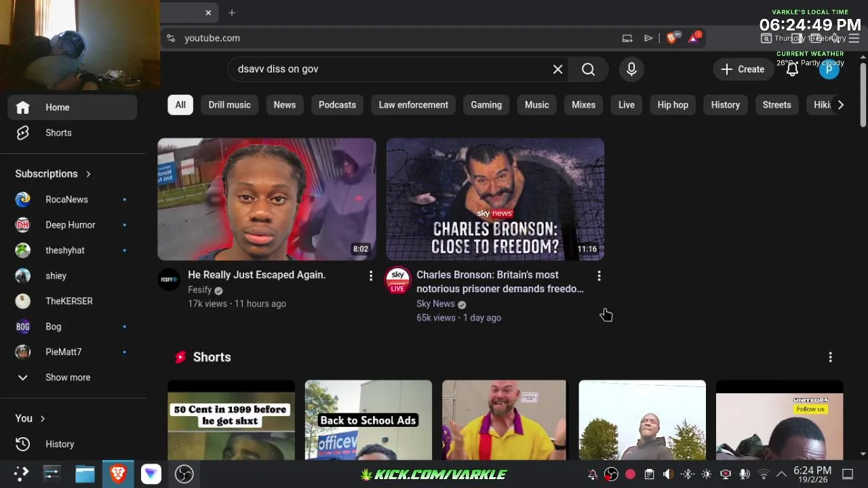Open 'Back to School Ads' short

click(x=368, y=420)
